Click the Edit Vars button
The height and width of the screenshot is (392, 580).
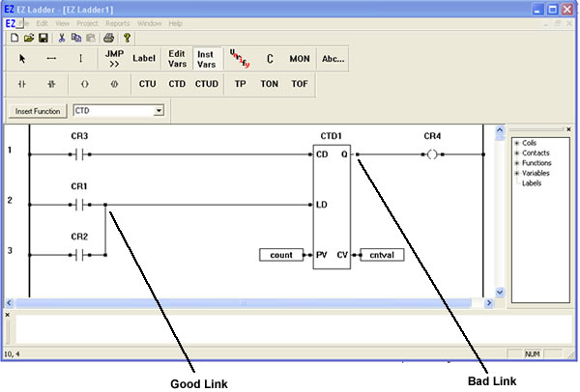click(177, 58)
